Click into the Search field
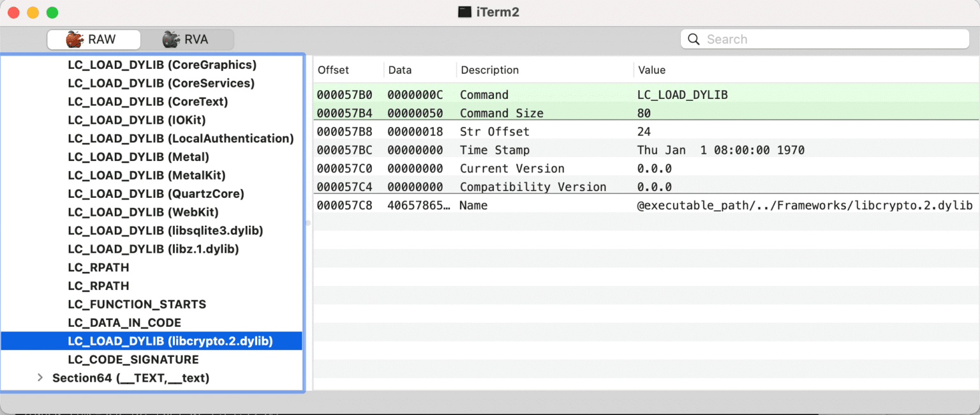The width and height of the screenshot is (980, 415). point(829,40)
